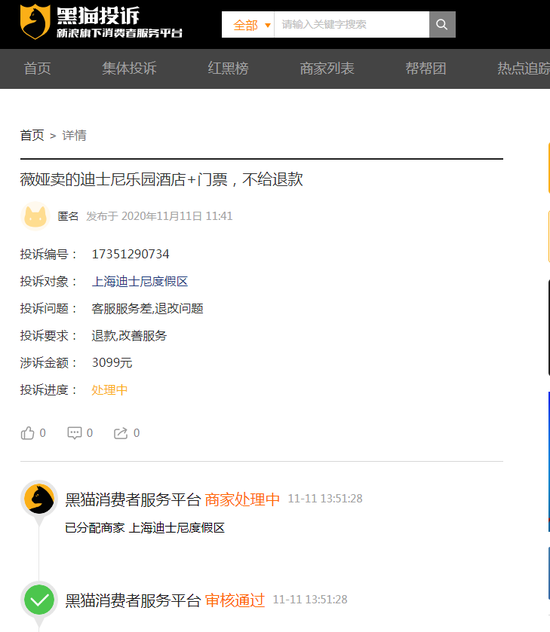Click the publish date 2020年11月11日 11:41
Screen dimensions: 550x632
pyautogui.click(x=177, y=216)
